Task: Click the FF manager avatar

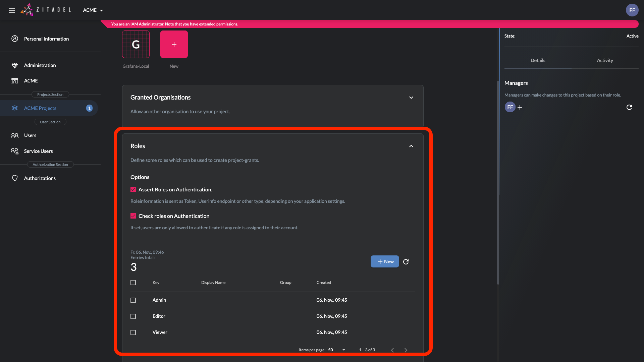Action: pos(510,107)
